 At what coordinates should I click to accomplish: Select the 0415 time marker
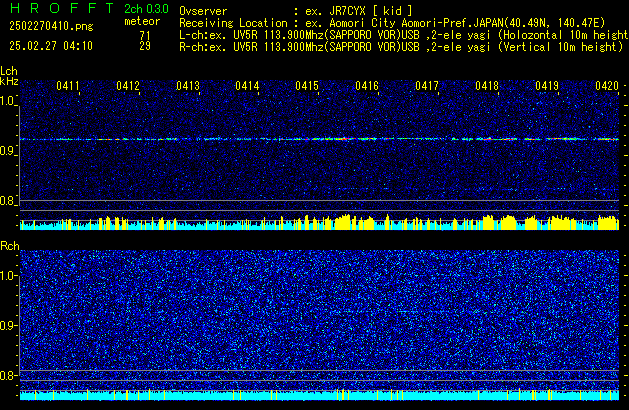[307, 86]
